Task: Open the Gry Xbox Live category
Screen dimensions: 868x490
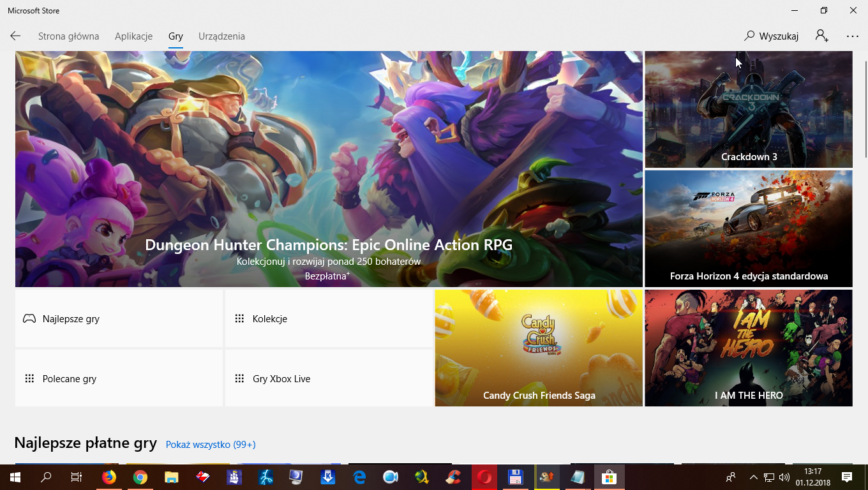Action: [329, 378]
